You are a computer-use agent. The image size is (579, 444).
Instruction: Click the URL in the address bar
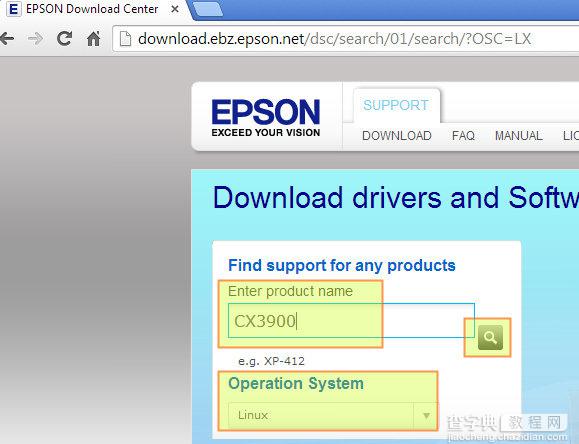[x=335, y=39]
